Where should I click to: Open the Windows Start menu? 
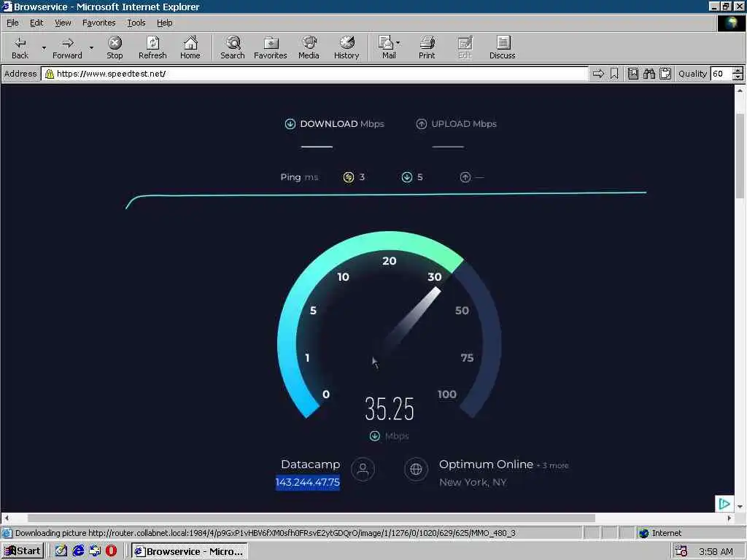click(23, 551)
